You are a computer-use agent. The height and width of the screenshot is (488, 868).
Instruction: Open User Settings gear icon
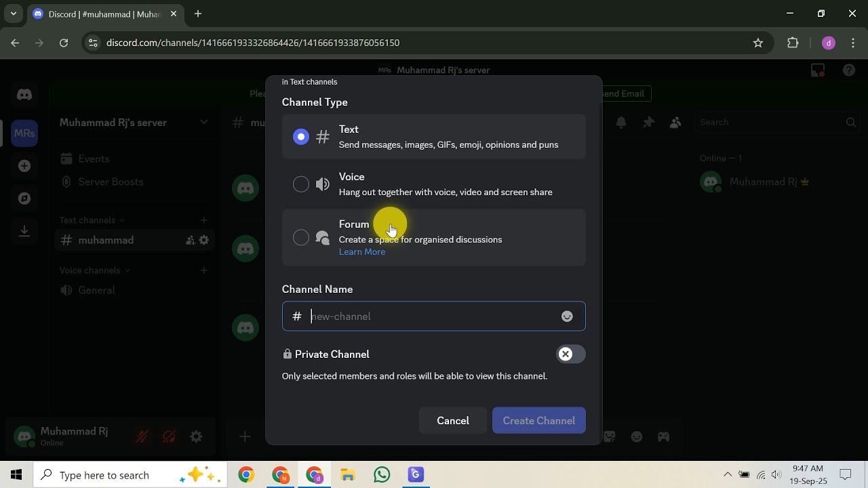tap(196, 437)
